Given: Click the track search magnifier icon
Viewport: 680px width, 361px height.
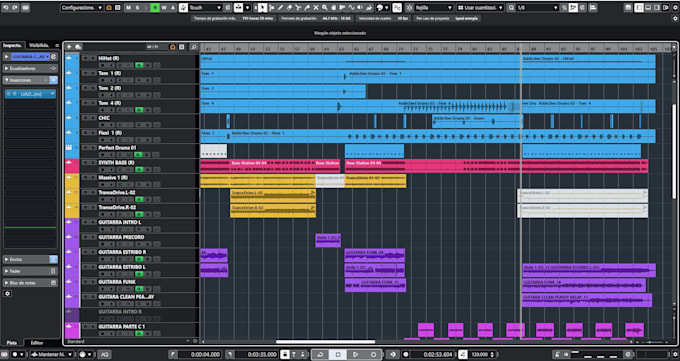Looking at the screenshot, I should point(194,47).
